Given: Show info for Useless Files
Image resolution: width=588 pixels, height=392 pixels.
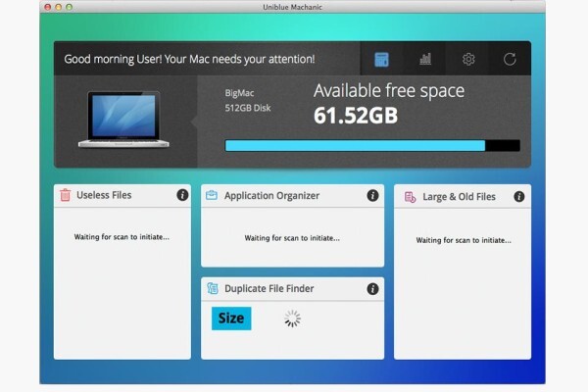Looking at the screenshot, I should [182, 195].
